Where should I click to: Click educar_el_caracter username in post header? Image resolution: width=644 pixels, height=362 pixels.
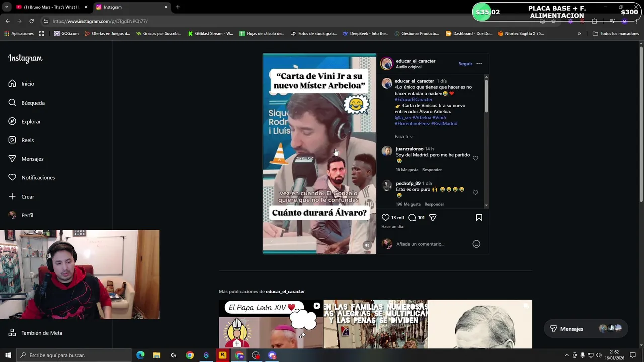point(416,61)
